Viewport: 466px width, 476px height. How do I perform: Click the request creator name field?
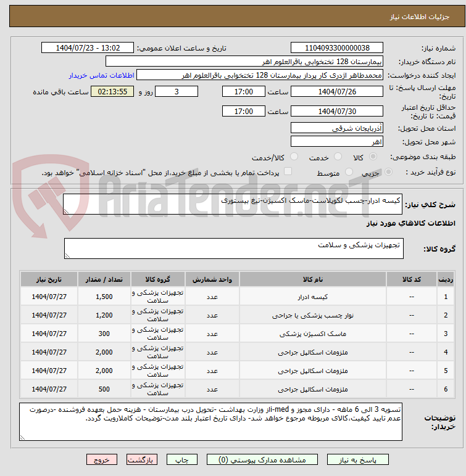click(x=260, y=75)
